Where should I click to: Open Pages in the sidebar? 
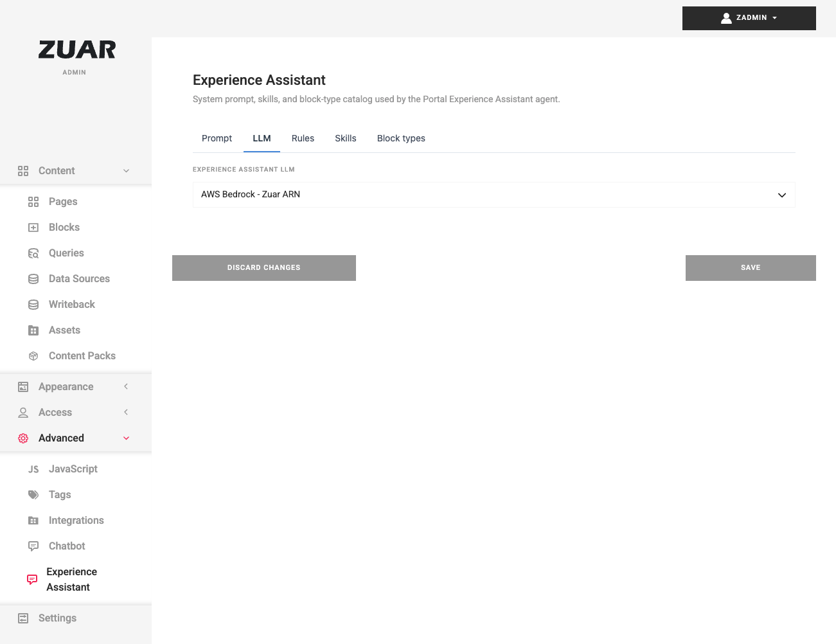coord(63,202)
